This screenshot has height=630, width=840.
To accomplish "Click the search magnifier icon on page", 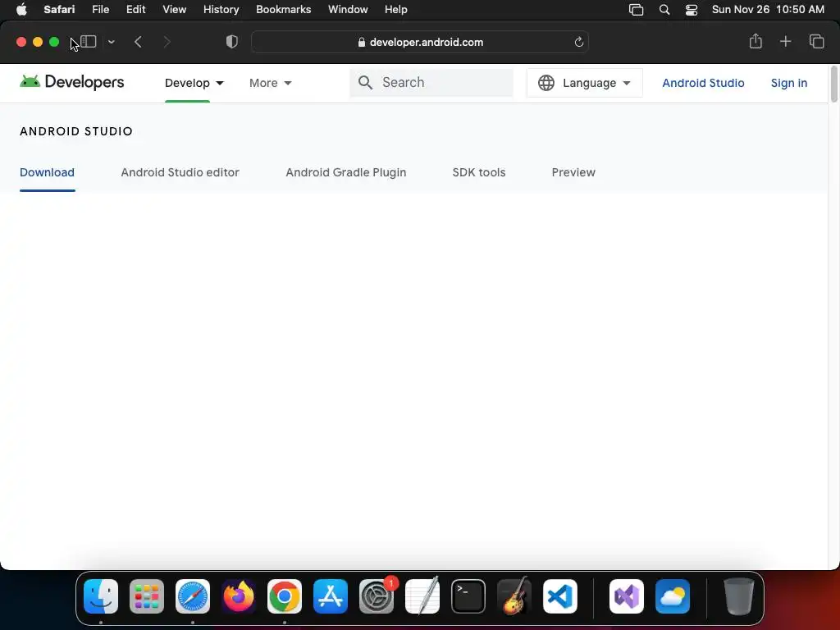I will point(365,83).
